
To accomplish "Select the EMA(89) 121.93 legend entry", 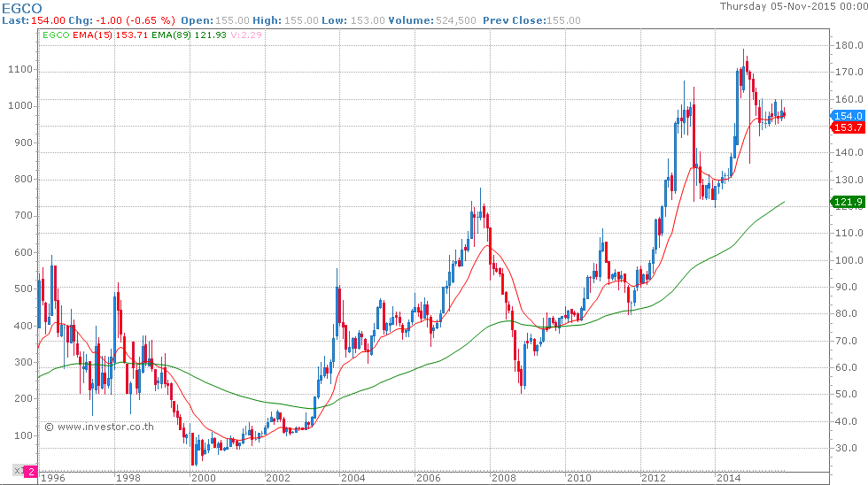I will (x=190, y=35).
